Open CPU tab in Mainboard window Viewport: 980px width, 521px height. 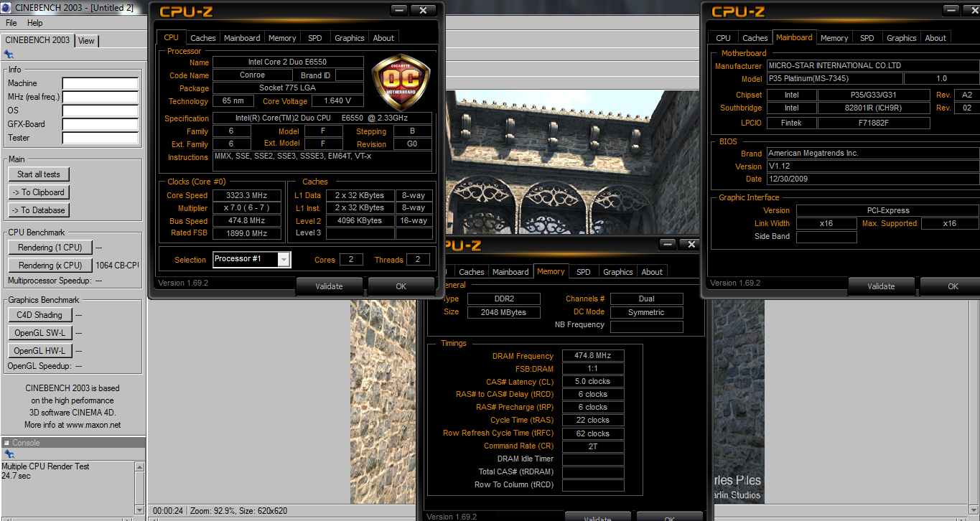(724, 38)
